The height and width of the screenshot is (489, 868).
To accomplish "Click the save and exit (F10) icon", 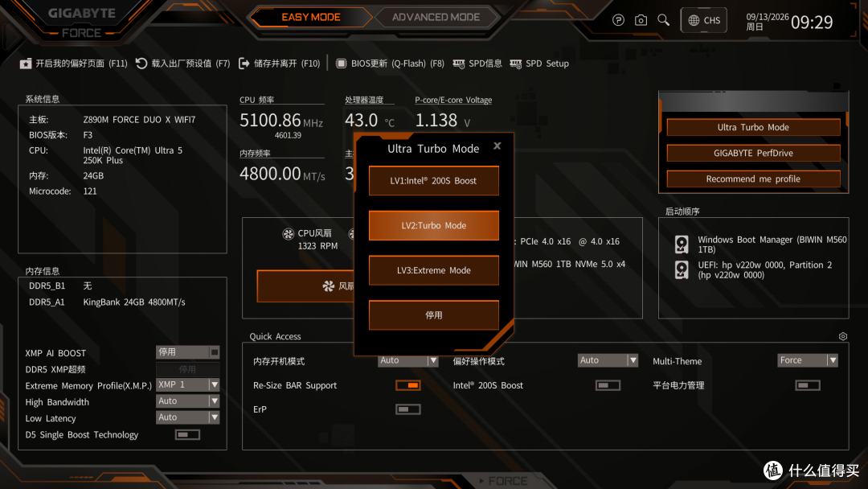I will point(244,64).
